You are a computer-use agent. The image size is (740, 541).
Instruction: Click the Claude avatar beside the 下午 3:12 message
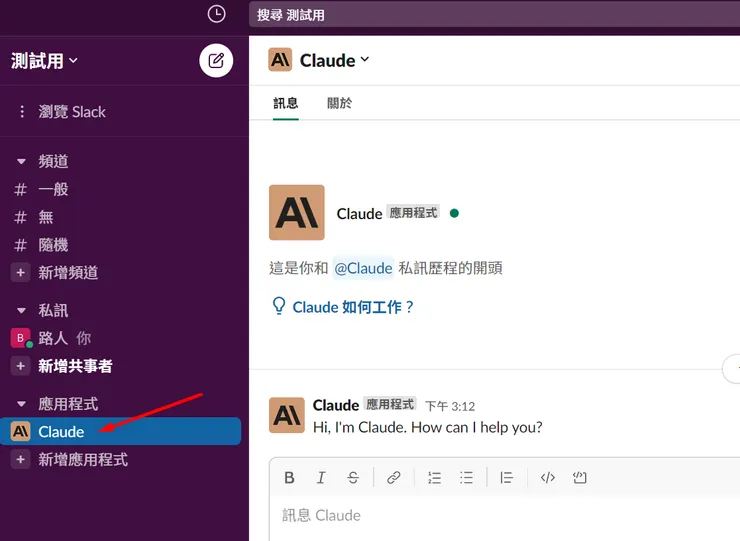click(x=287, y=415)
